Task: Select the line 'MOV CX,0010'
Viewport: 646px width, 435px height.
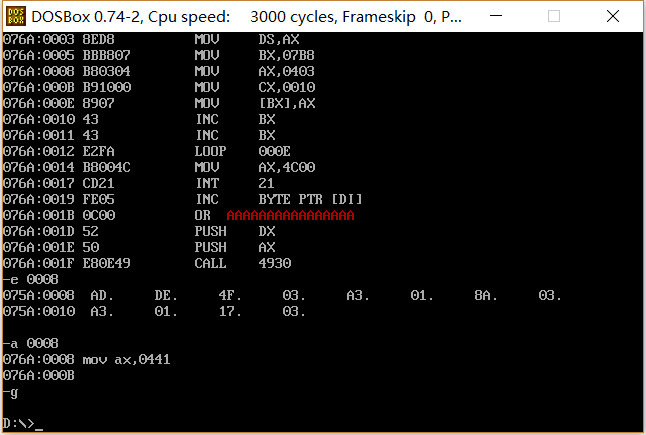Action: [x=159, y=87]
